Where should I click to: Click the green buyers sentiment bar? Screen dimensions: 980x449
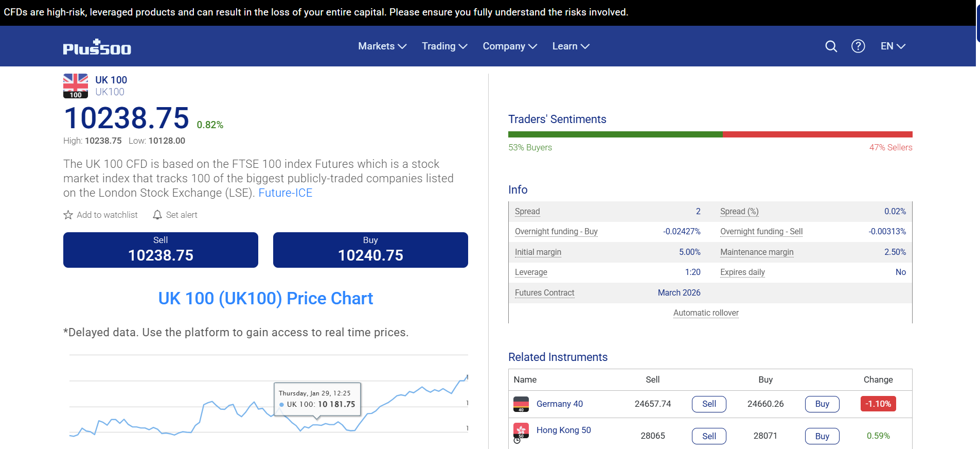[615, 134]
